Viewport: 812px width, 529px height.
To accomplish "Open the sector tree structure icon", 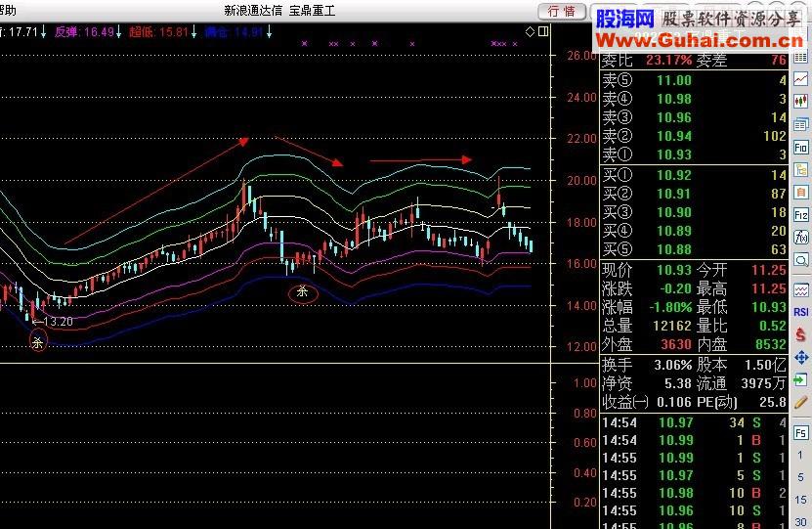I will click(800, 169).
